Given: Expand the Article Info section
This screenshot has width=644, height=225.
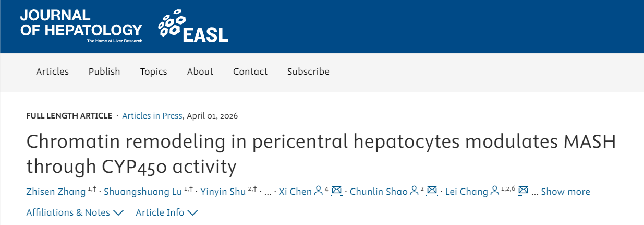Looking at the screenshot, I should pyautogui.click(x=166, y=212).
